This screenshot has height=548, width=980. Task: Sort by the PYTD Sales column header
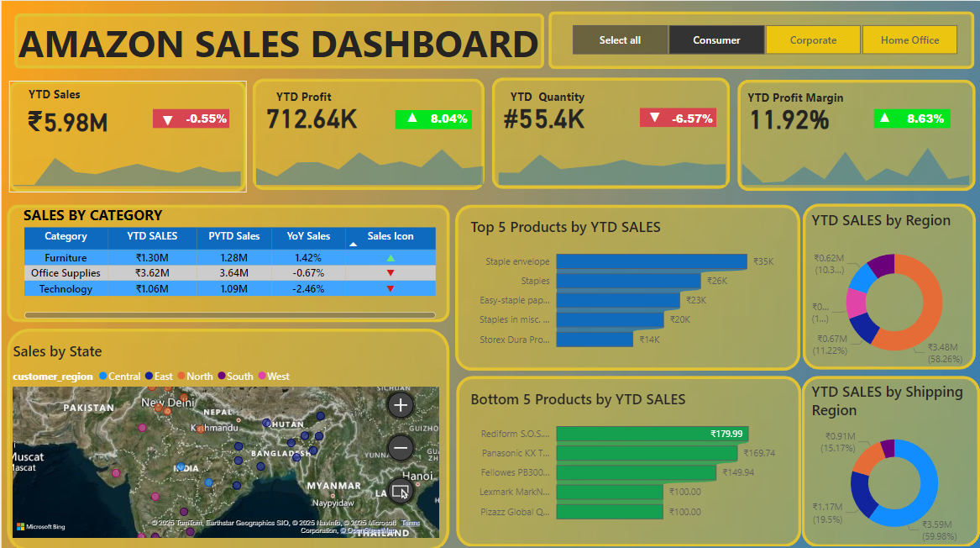(233, 236)
